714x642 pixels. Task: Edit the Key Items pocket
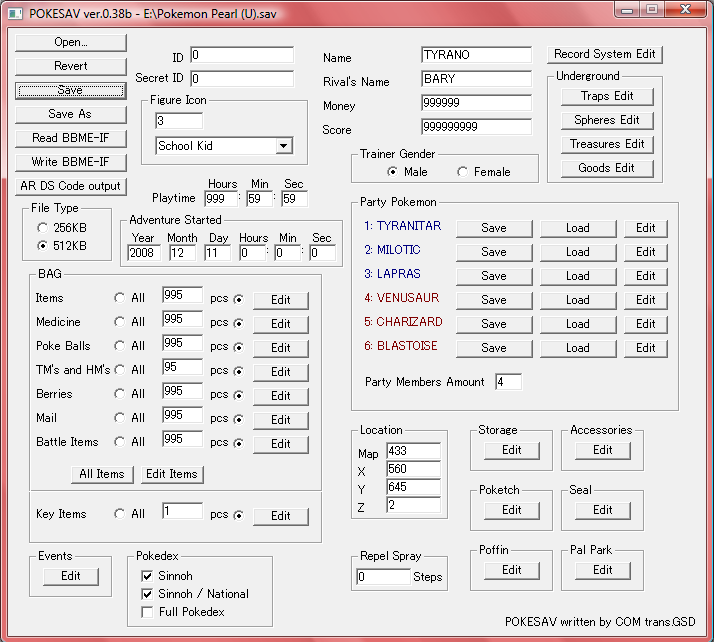point(280,516)
